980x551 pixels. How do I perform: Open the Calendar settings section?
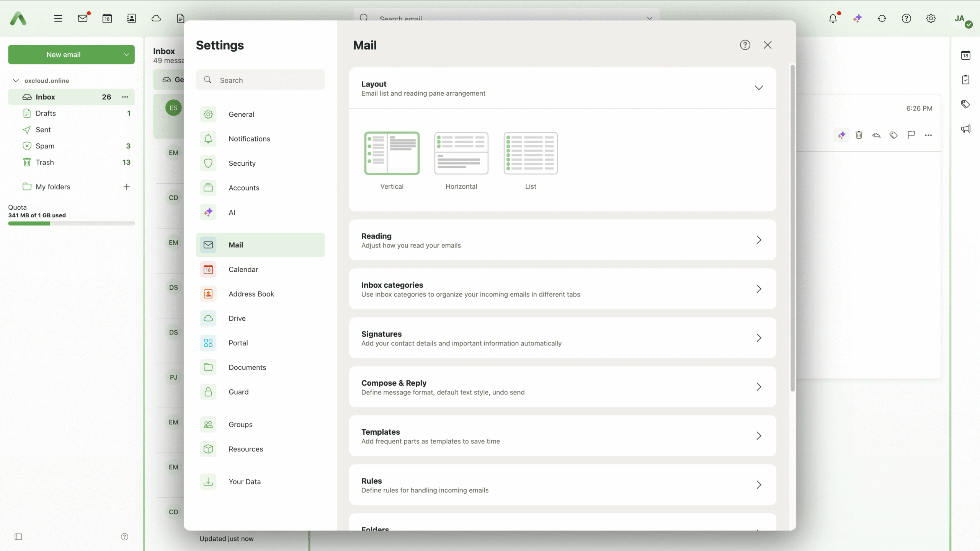pyautogui.click(x=243, y=269)
